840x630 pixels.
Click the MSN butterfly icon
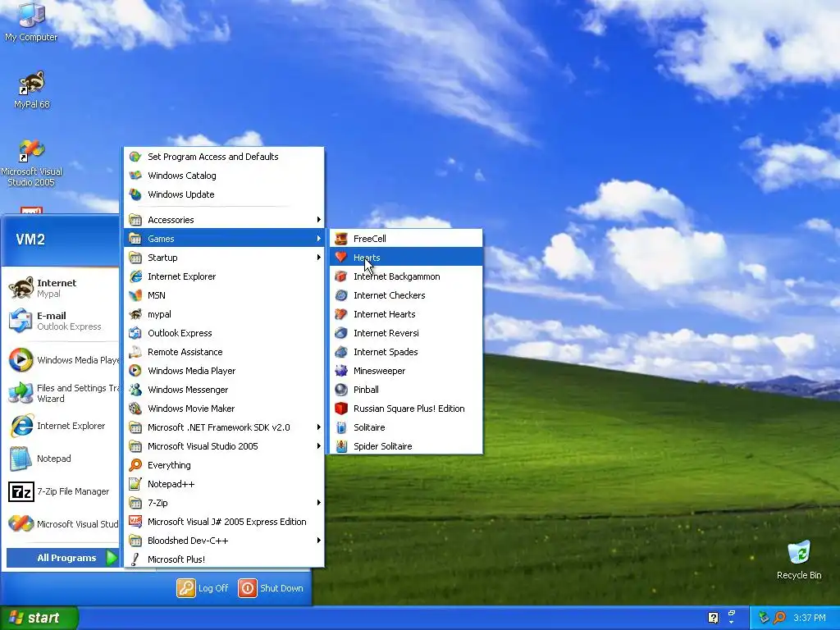click(x=135, y=295)
